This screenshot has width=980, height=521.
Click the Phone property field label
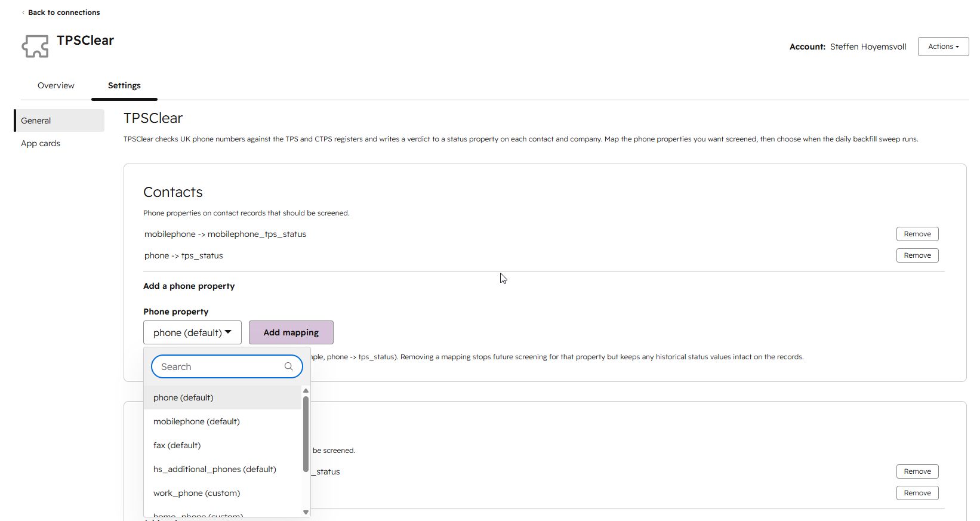click(x=176, y=312)
